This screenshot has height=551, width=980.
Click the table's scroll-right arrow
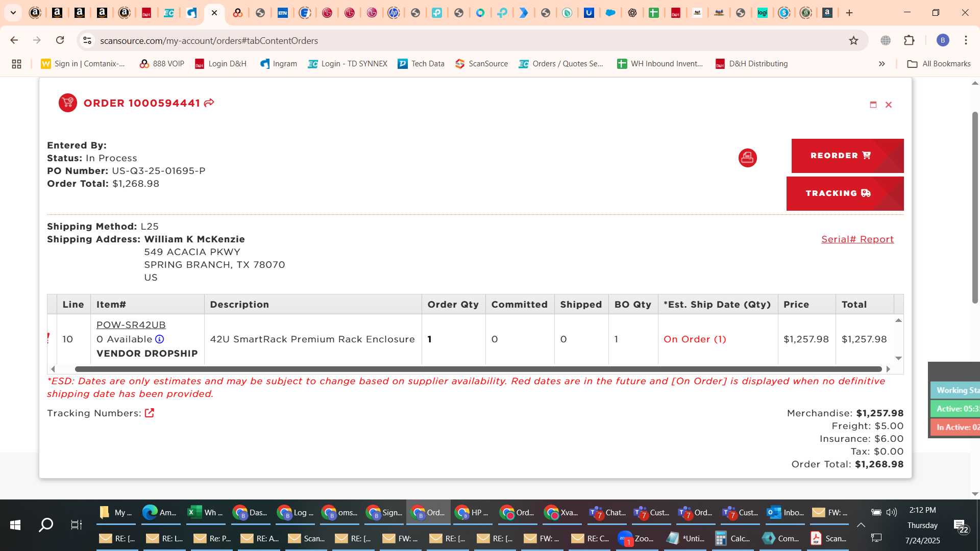888,369
